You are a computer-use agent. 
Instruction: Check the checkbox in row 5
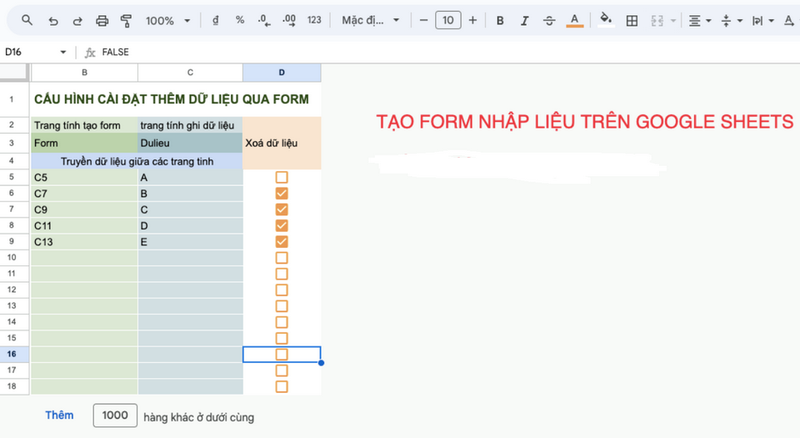click(282, 177)
